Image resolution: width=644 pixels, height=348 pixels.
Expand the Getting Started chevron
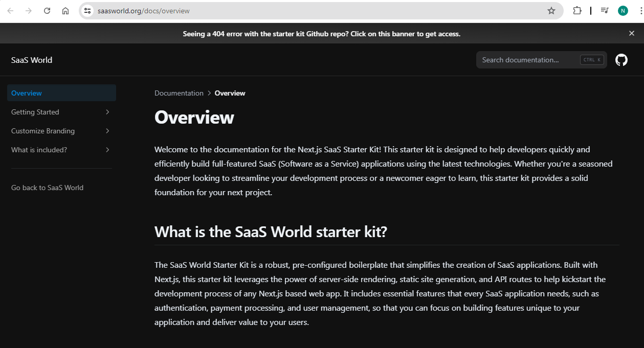[107, 112]
